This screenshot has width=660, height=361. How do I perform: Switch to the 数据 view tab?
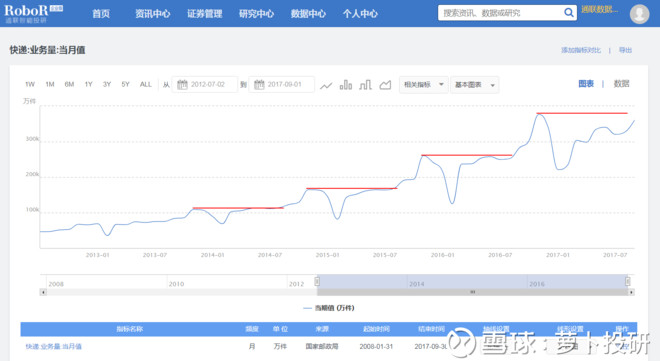[621, 84]
